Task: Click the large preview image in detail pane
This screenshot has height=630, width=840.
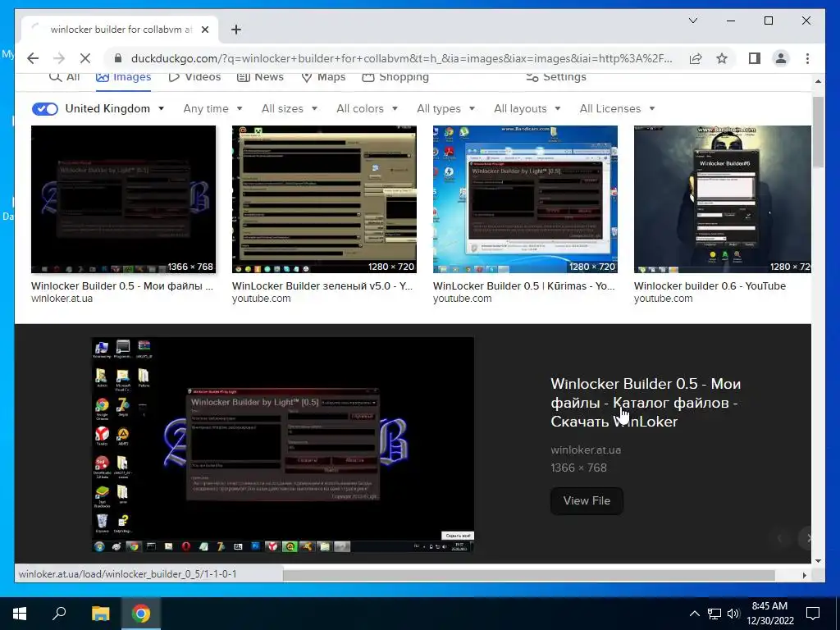Action: [283, 445]
